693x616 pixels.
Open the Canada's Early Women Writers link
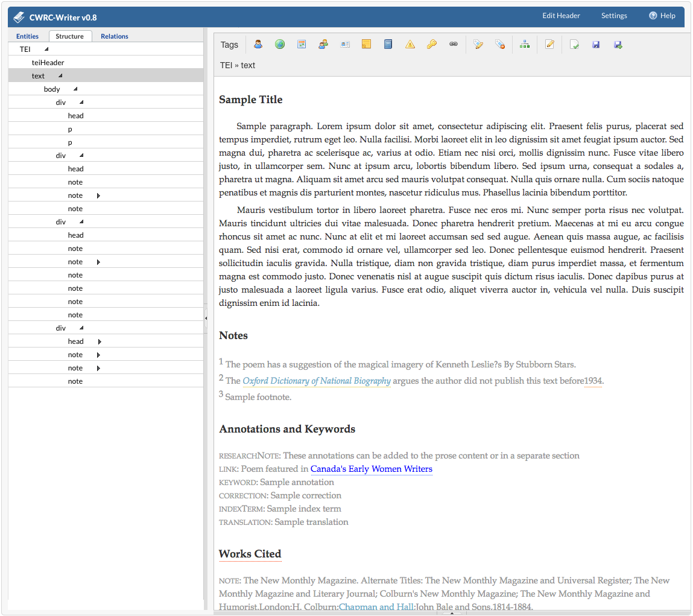tap(372, 469)
